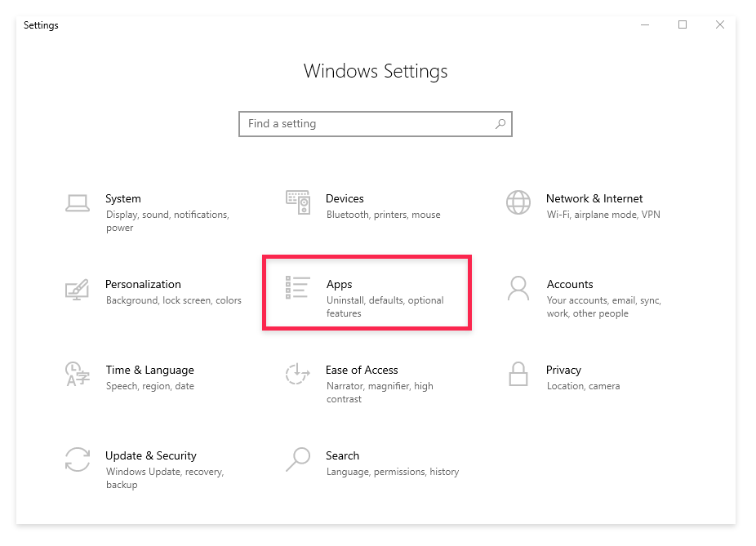Open the Privacy settings text label
Screen dimensions: 756x546
(x=563, y=370)
